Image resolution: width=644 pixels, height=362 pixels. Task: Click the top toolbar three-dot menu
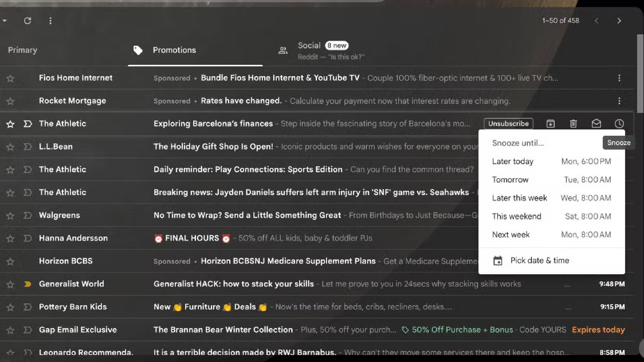coord(50,21)
